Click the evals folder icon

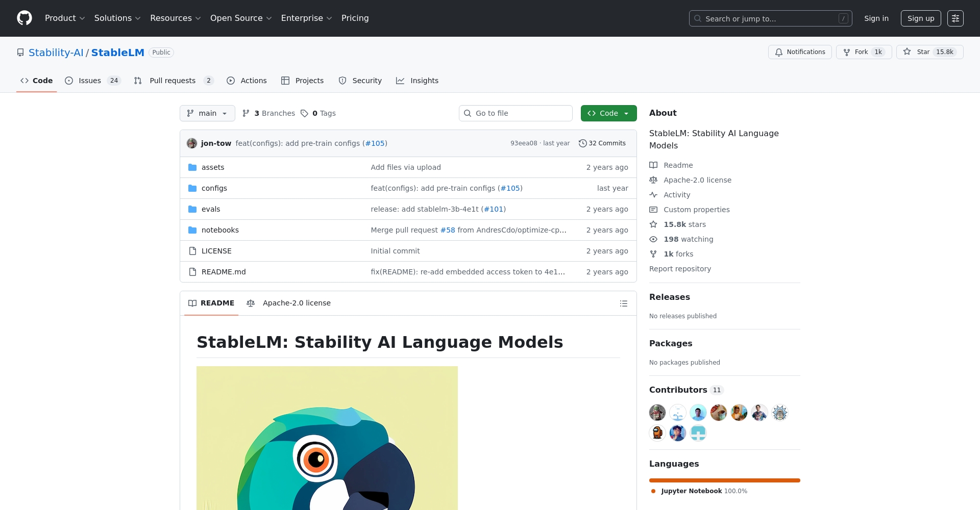tap(192, 209)
